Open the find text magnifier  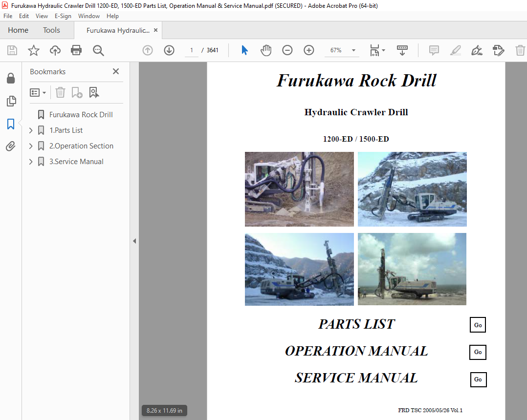pos(98,50)
